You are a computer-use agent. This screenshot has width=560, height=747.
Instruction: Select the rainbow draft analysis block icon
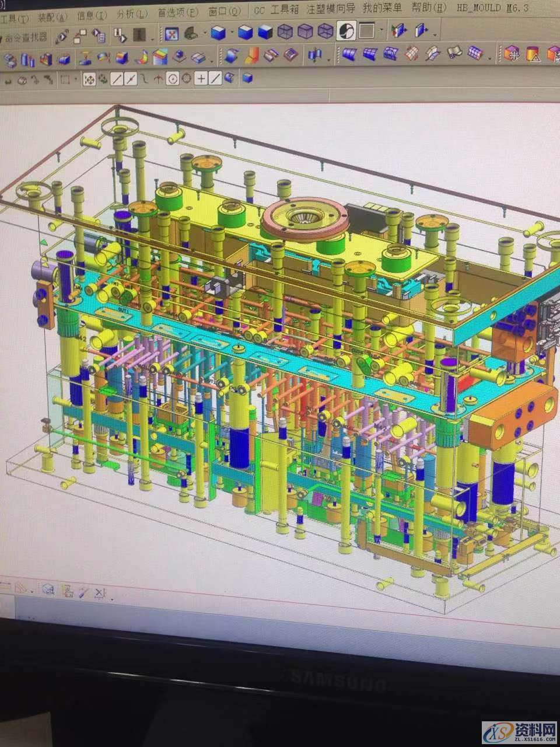point(160,57)
